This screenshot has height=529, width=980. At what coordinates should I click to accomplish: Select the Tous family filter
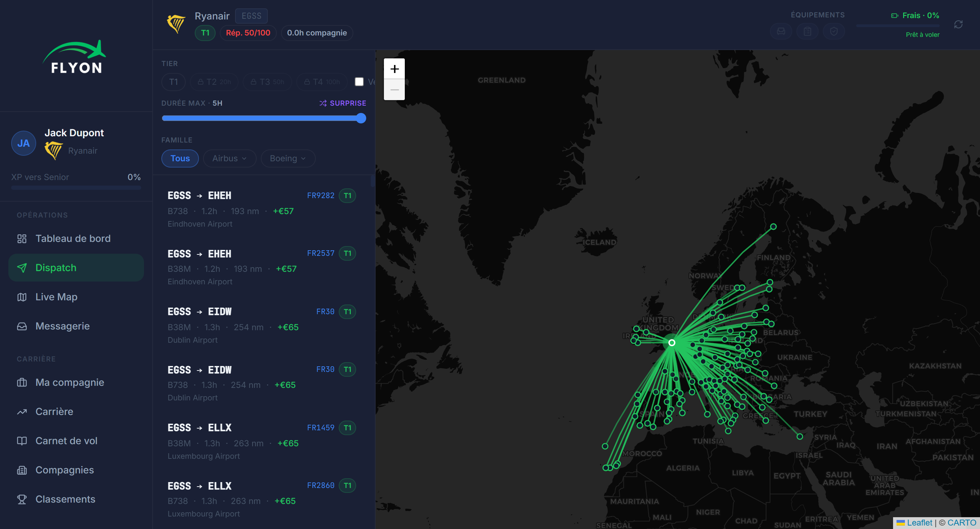click(180, 158)
